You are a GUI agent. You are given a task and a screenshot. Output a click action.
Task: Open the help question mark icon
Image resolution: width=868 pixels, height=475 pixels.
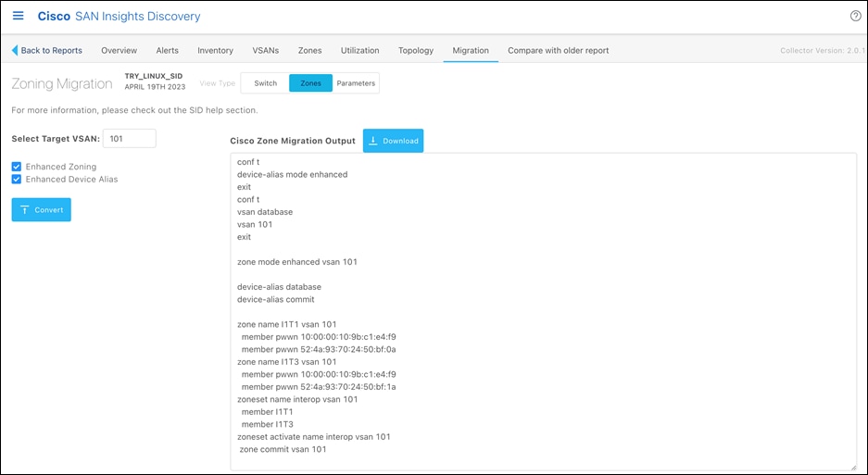[x=855, y=16]
